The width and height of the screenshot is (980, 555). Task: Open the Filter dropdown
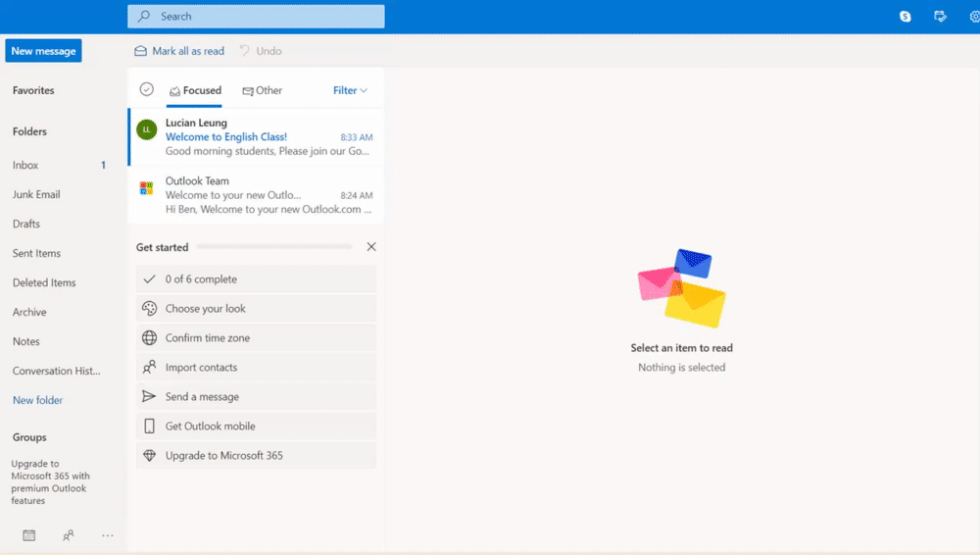(350, 91)
